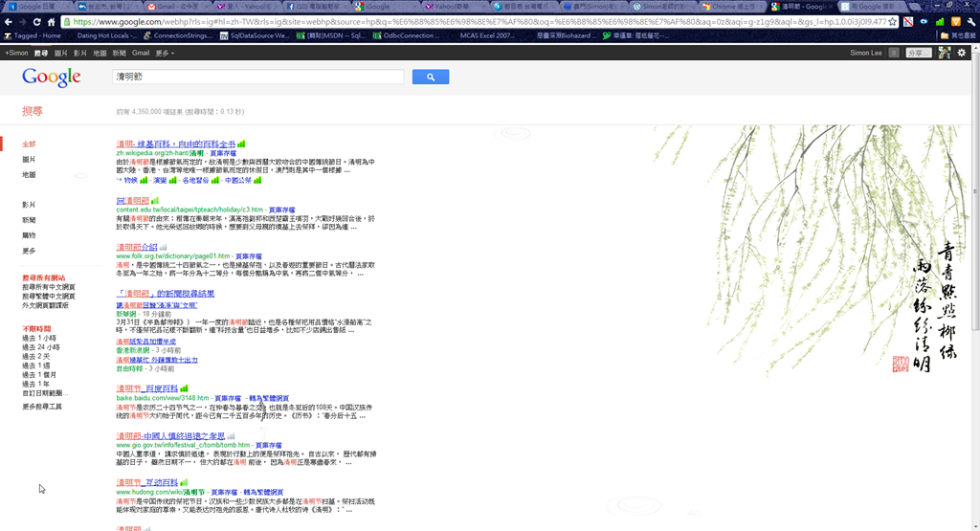Switch to the 'Google 日曆' tab
The width and height of the screenshot is (980, 531).
click(38, 7)
